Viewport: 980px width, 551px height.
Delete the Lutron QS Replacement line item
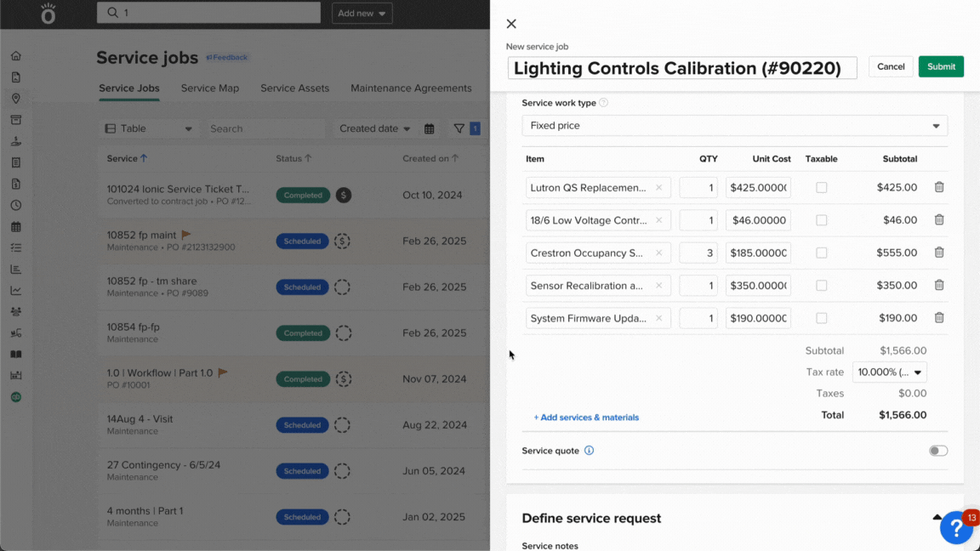[x=939, y=187]
